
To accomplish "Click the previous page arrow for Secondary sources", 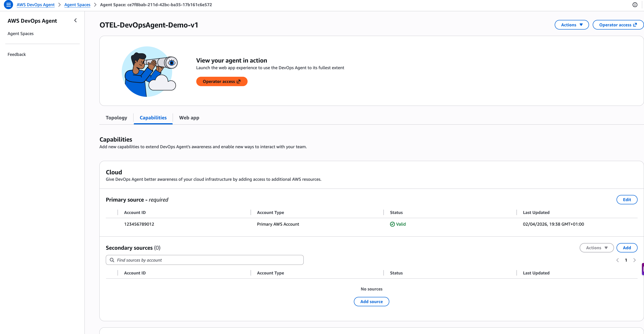I will (x=618, y=260).
